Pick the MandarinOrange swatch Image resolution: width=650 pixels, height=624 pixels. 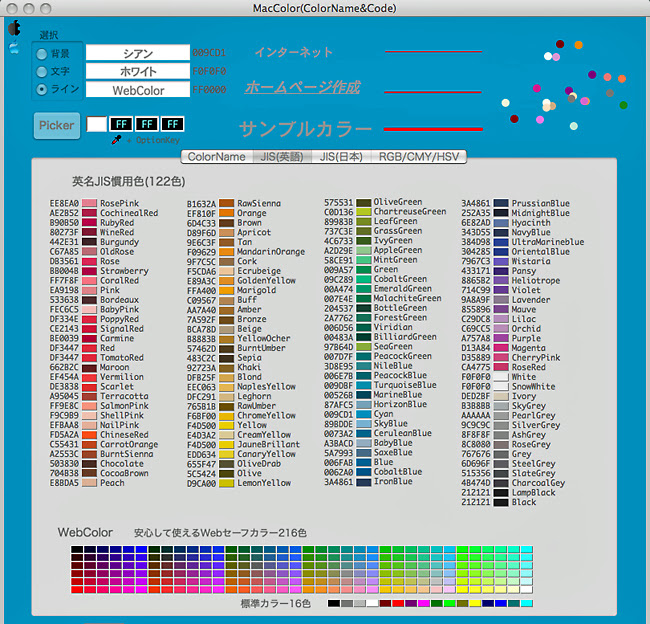click(226, 252)
